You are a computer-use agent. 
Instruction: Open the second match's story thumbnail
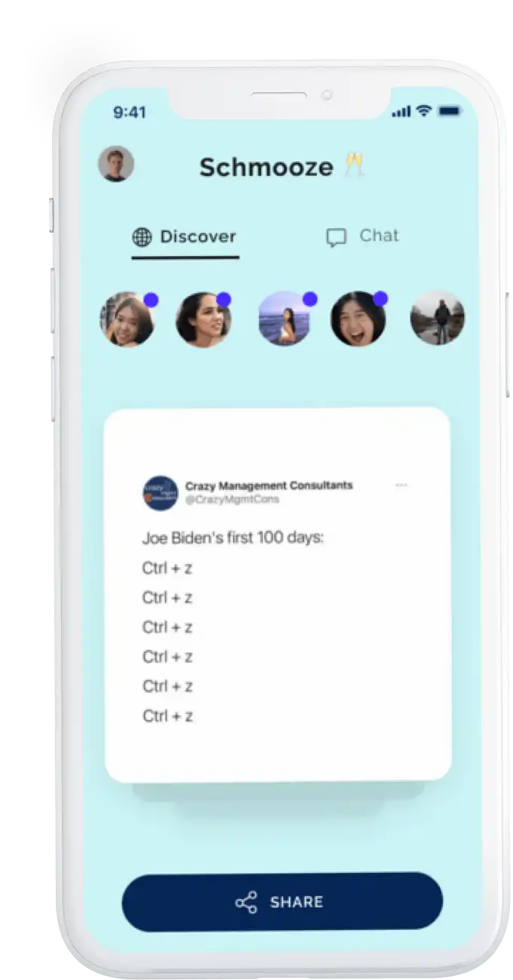tap(203, 319)
